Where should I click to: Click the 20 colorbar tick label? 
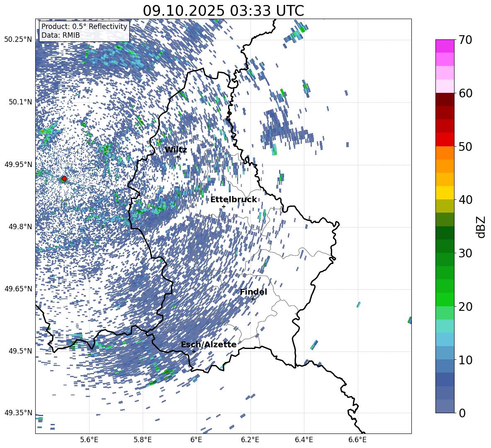(465, 307)
